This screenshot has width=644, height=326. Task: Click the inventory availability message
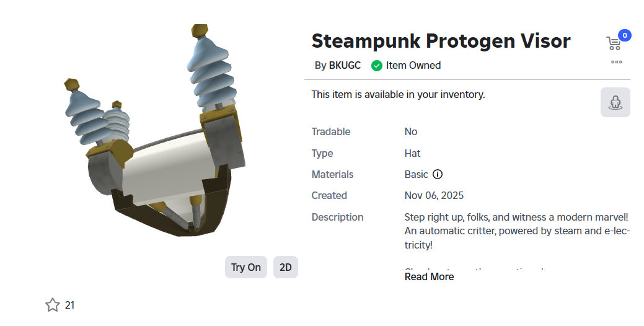coord(398,94)
